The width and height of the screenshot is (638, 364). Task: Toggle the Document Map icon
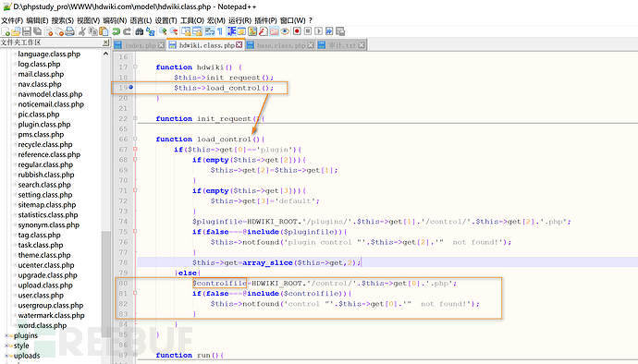tap(252, 31)
